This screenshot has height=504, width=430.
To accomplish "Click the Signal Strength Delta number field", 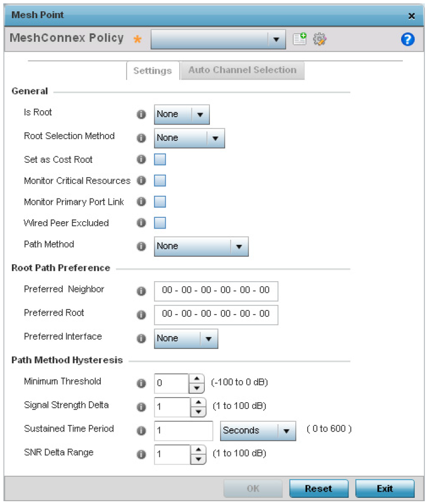I will [173, 407].
